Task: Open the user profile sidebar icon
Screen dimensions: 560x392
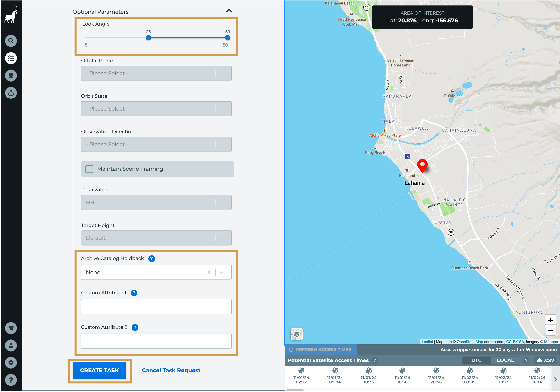Action: click(x=11, y=345)
